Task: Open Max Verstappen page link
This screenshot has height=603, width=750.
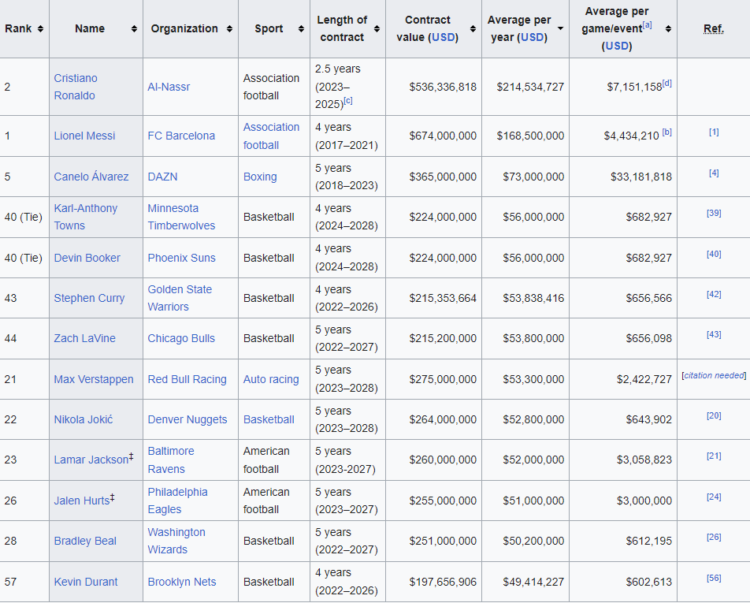Action: click(x=94, y=380)
